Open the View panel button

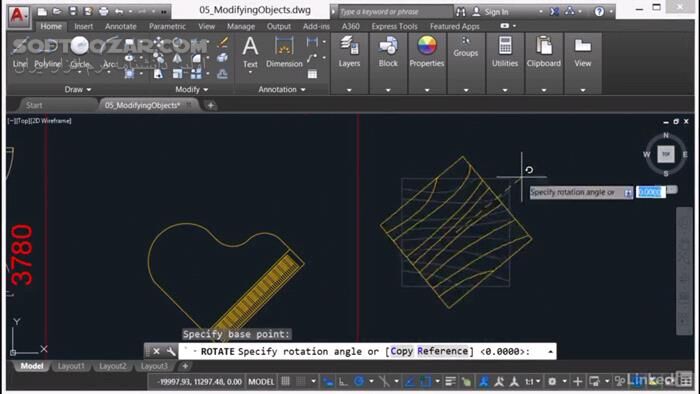tap(583, 52)
